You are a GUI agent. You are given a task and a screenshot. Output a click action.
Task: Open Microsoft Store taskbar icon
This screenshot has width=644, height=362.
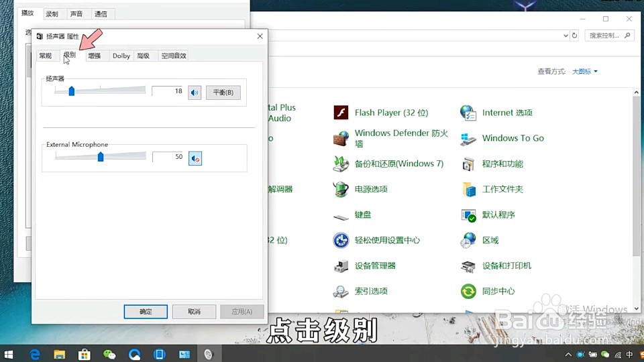85,354
